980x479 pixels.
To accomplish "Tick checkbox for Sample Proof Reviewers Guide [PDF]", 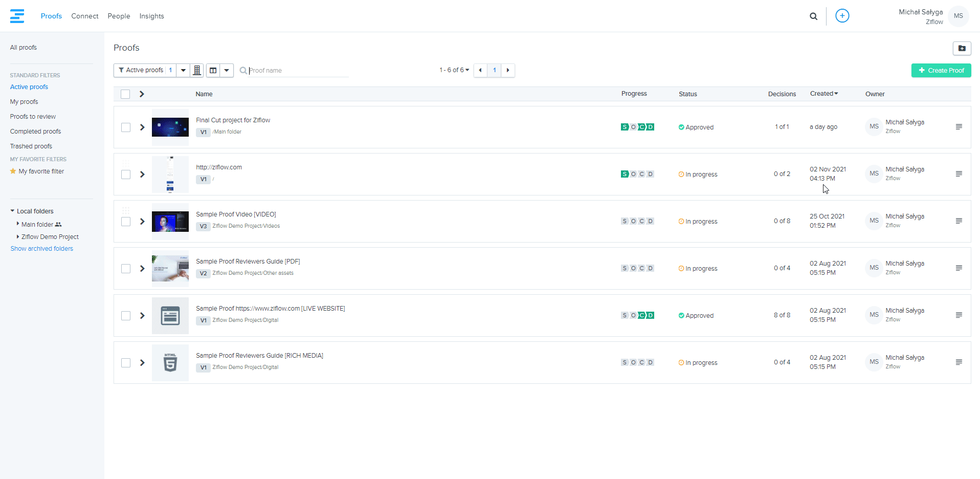I will [x=126, y=269].
